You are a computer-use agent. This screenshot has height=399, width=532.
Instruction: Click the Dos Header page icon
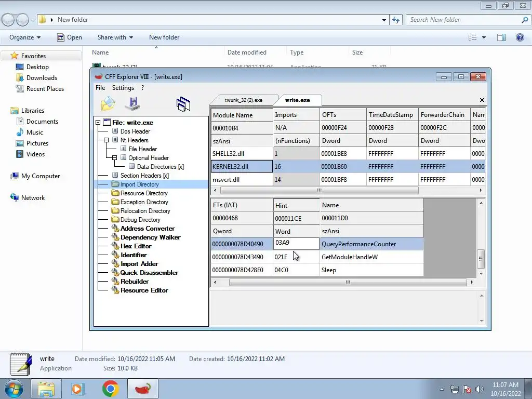[115, 131]
